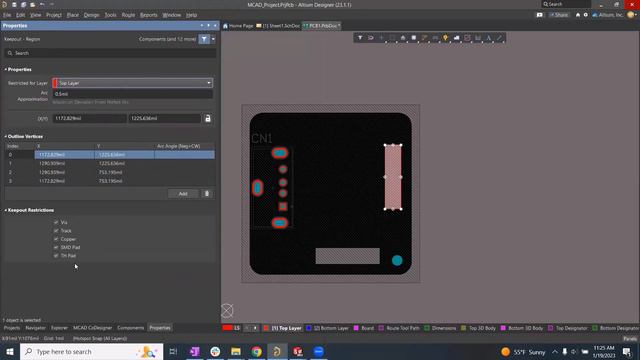Click the Share button
The height and width of the screenshot is (360, 640).
[559, 15]
